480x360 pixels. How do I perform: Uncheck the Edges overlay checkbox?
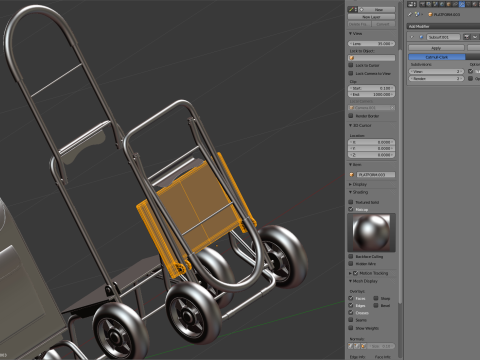(x=351, y=305)
